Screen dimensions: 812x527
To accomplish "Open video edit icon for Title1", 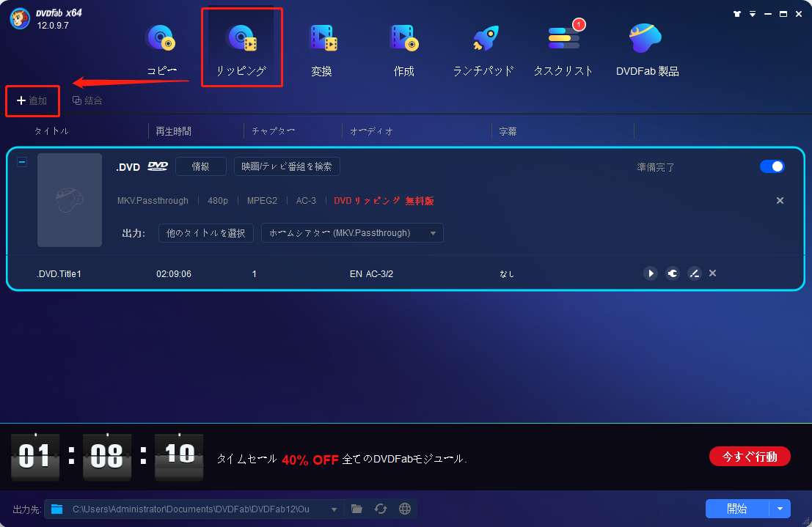I will pyautogui.click(x=694, y=273).
